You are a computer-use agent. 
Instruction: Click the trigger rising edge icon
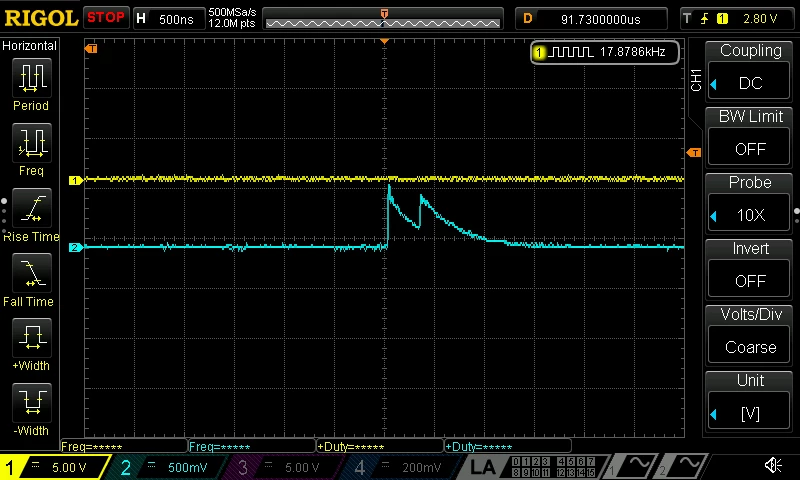(705, 19)
